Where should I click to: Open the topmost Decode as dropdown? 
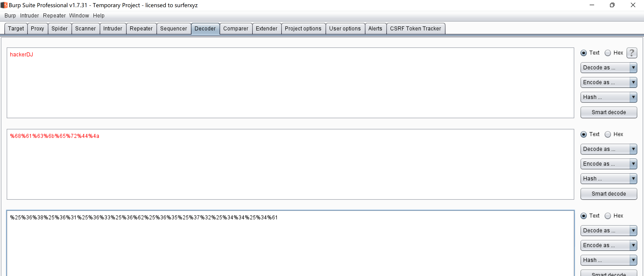tap(609, 67)
